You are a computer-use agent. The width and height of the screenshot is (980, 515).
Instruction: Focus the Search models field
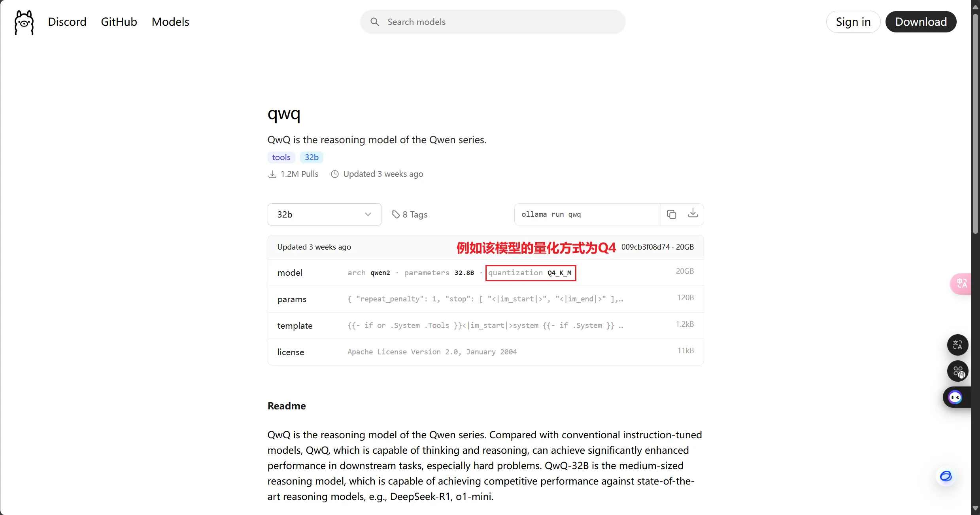[493, 22]
